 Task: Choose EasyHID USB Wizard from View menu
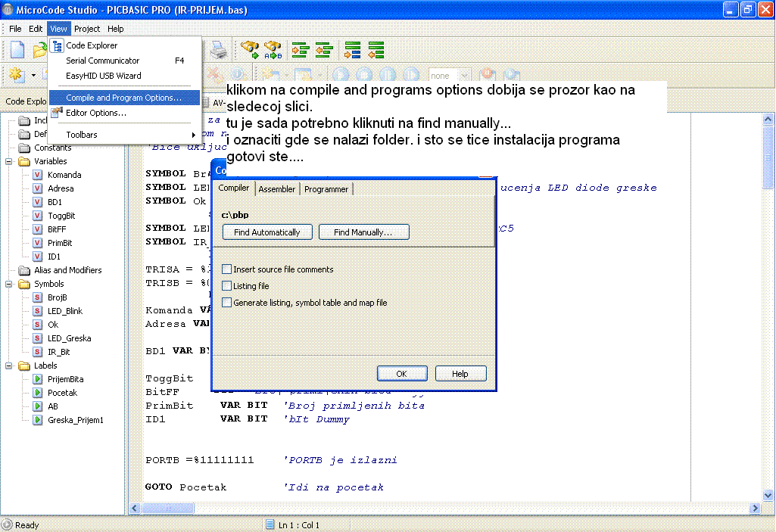point(124,76)
